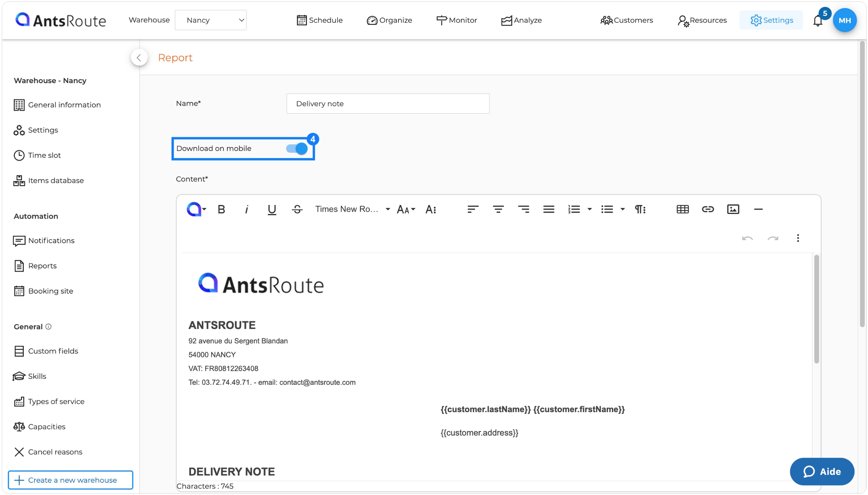Image resolution: width=868 pixels, height=495 pixels.
Task: Insert a table
Action: click(683, 209)
